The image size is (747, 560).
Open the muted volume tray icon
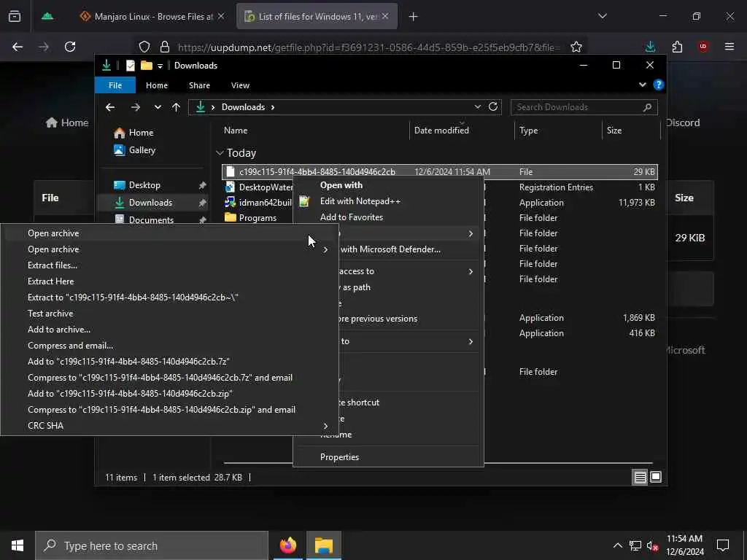point(653,545)
